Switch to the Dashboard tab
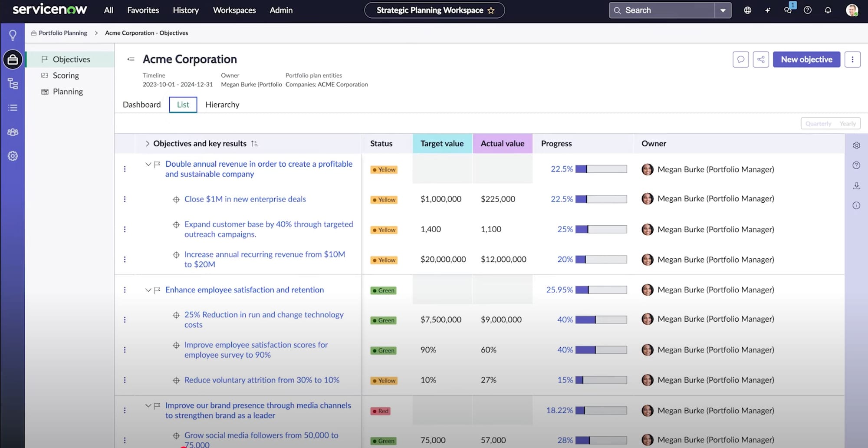 pyautogui.click(x=141, y=105)
